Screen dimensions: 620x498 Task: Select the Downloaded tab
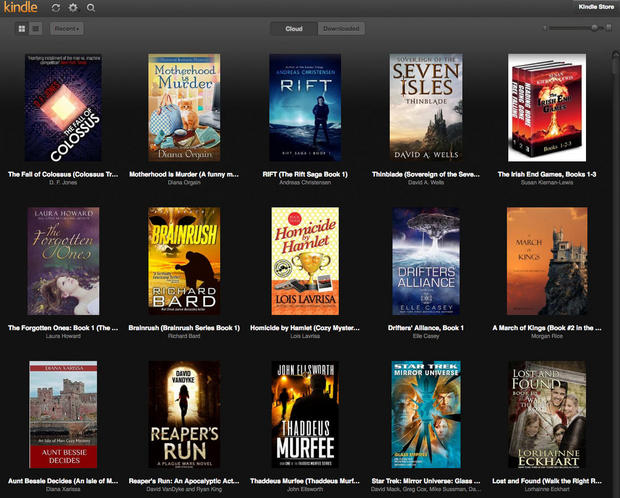341,28
